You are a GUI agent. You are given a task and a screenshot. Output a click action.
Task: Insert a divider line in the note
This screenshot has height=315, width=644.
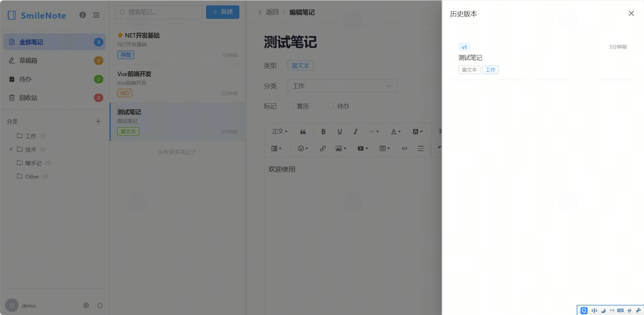pyautogui.click(x=420, y=148)
